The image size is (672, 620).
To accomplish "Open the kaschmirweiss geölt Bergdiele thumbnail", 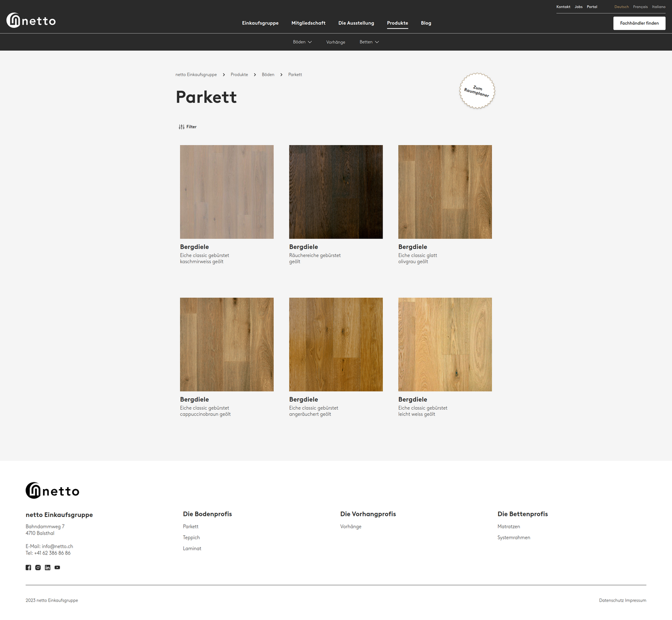I will [x=227, y=192].
